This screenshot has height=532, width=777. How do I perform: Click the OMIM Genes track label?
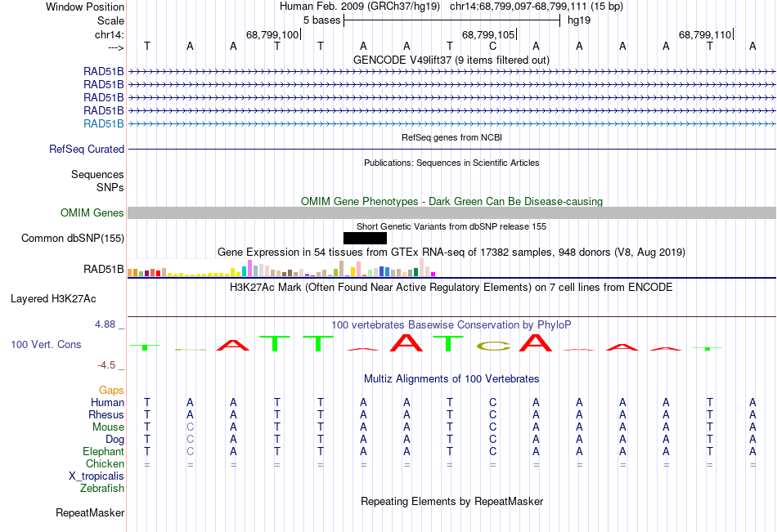92,213
